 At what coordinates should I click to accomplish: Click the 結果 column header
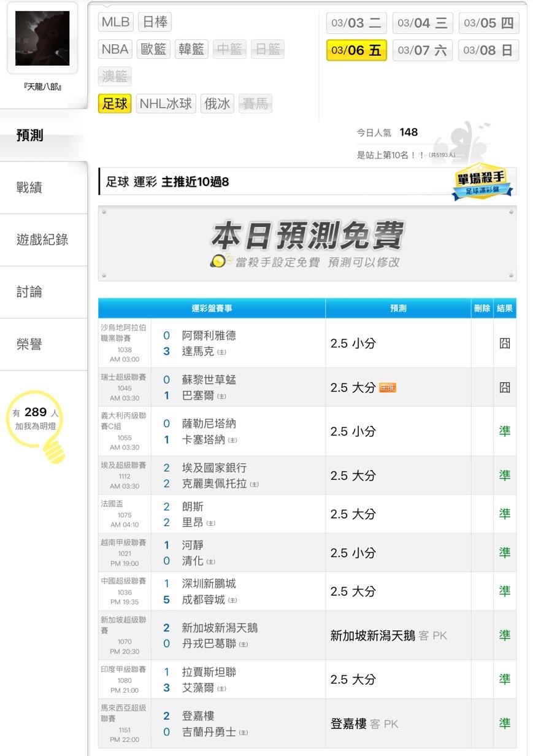505,309
